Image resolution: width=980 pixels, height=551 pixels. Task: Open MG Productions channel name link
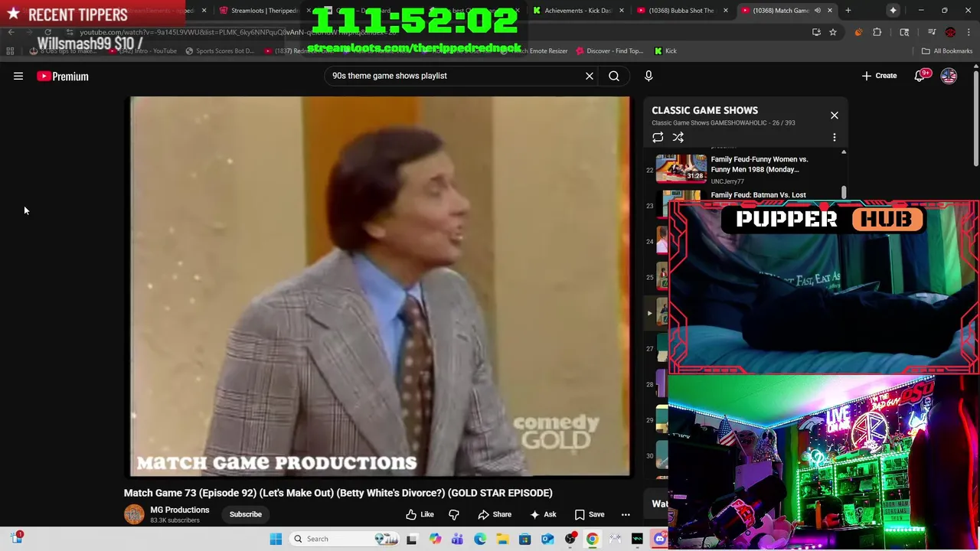tap(180, 510)
